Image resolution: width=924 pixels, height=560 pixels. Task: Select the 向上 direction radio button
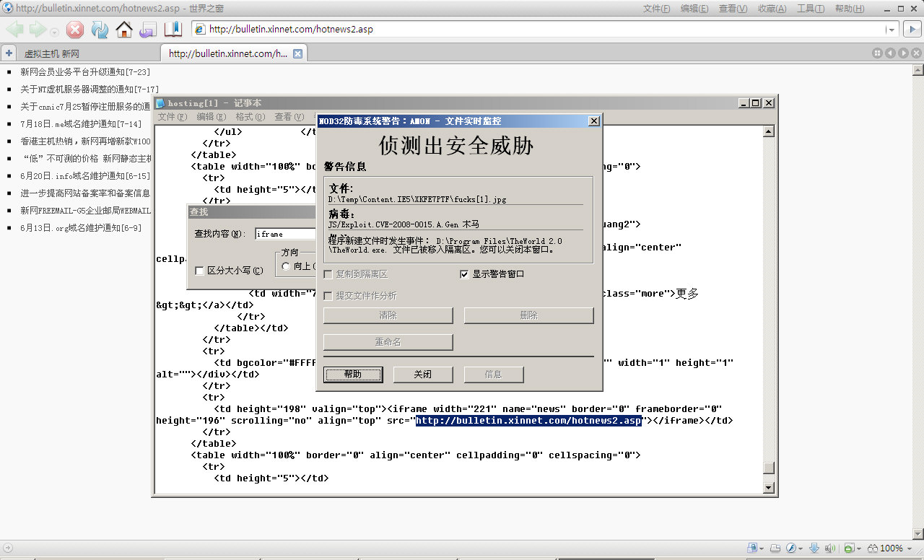click(286, 266)
